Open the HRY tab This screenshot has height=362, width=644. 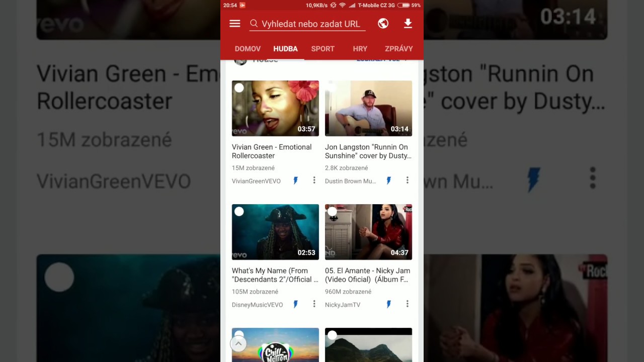(x=360, y=49)
